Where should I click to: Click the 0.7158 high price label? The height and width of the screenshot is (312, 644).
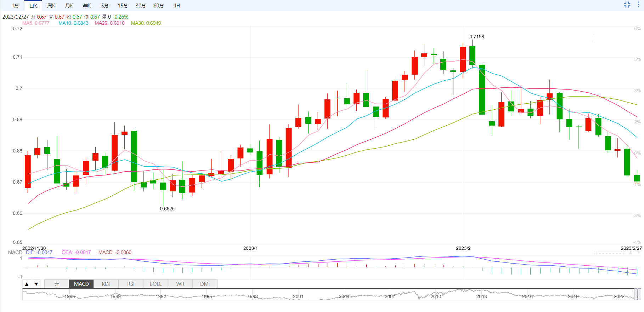click(476, 37)
